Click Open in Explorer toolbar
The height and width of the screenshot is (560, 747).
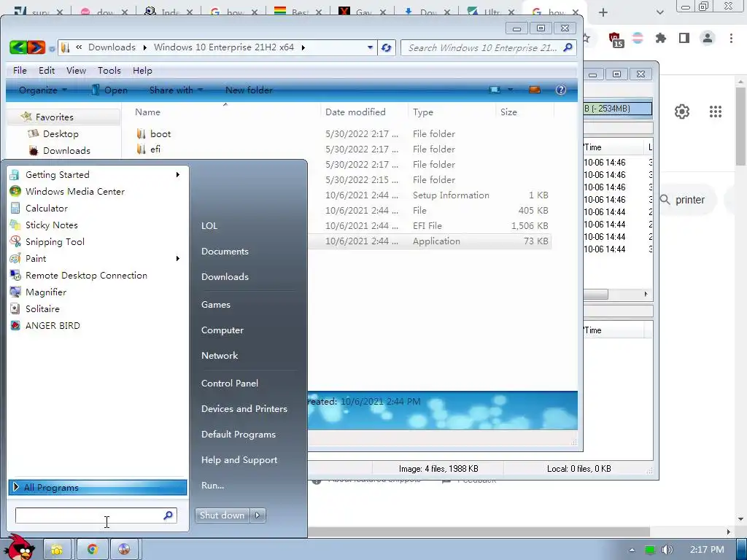coord(109,90)
